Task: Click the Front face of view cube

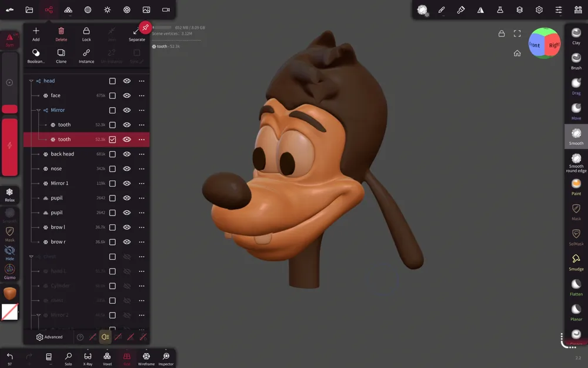Action: click(535, 45)
